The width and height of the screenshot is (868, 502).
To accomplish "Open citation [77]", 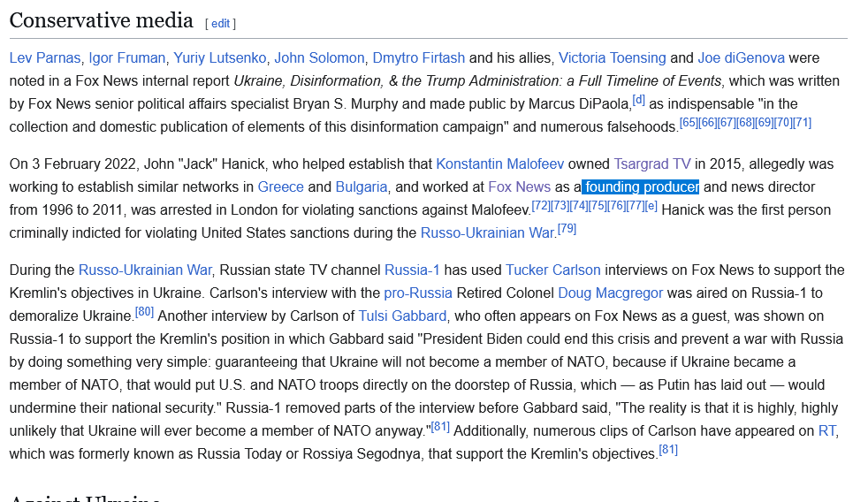I will pyautogui.click(x=635, y=206).
